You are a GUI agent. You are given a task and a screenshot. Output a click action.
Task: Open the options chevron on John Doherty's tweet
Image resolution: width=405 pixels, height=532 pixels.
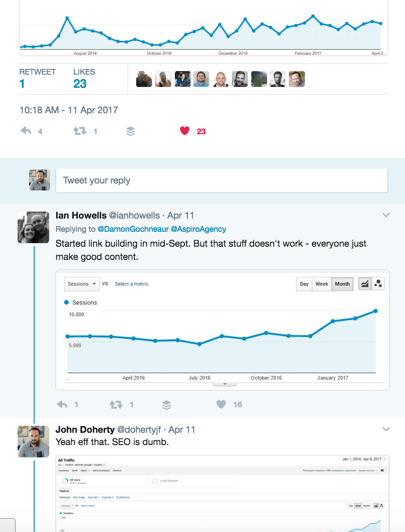386,429
